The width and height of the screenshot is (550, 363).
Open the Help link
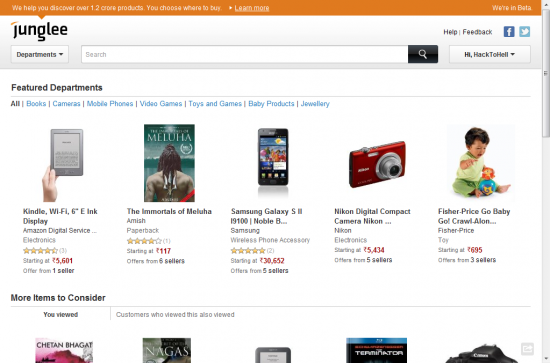450,32
